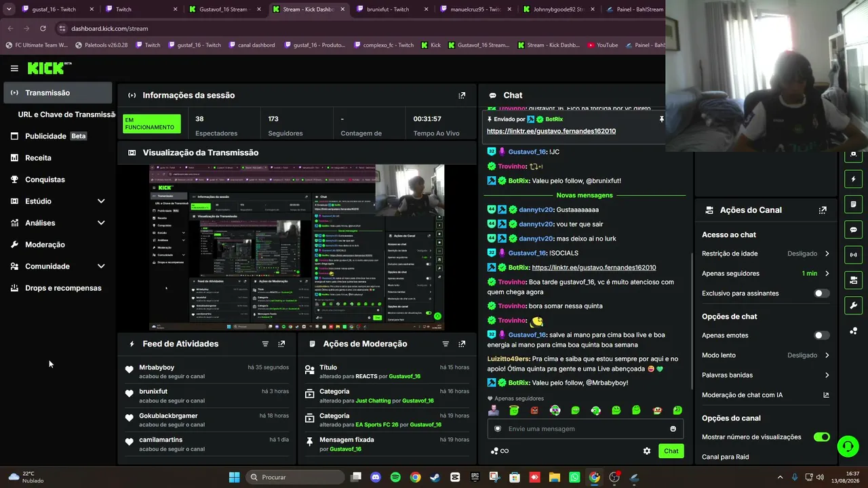Viewport: 868px width, 488px height.
Task: Click the Kick logo in the header
Action: point(50,68)
